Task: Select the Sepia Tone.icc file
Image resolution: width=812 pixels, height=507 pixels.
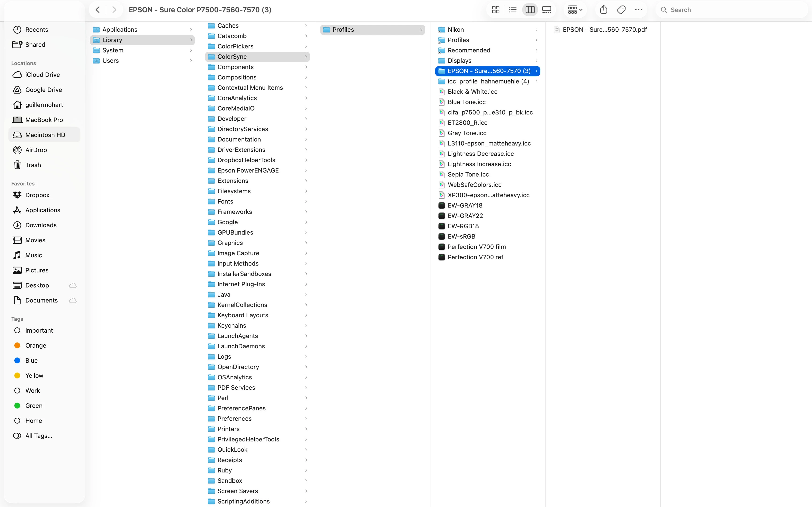Action: (x=468, y=174)
